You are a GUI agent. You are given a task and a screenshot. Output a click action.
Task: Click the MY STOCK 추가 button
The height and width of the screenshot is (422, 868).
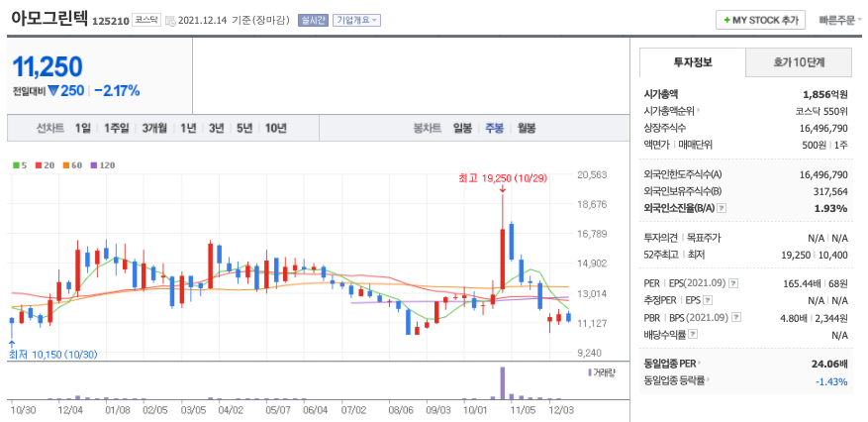point(760,21)
